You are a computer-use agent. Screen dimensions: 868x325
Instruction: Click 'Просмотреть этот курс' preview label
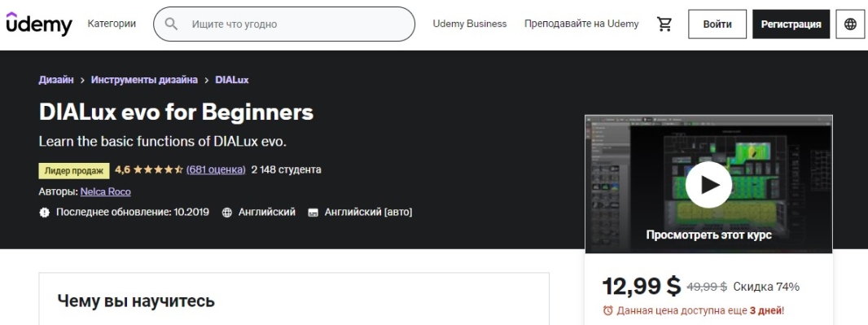[x=708, y=235]
